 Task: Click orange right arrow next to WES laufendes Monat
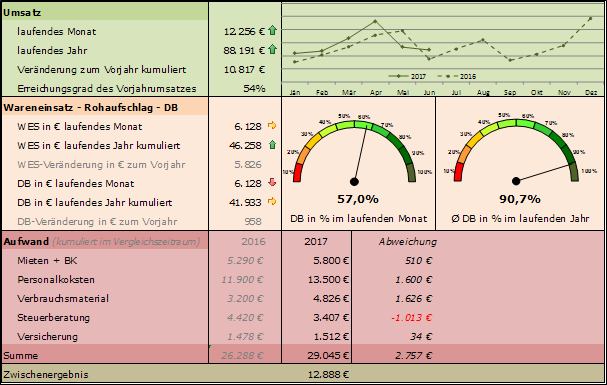(272, 125)
